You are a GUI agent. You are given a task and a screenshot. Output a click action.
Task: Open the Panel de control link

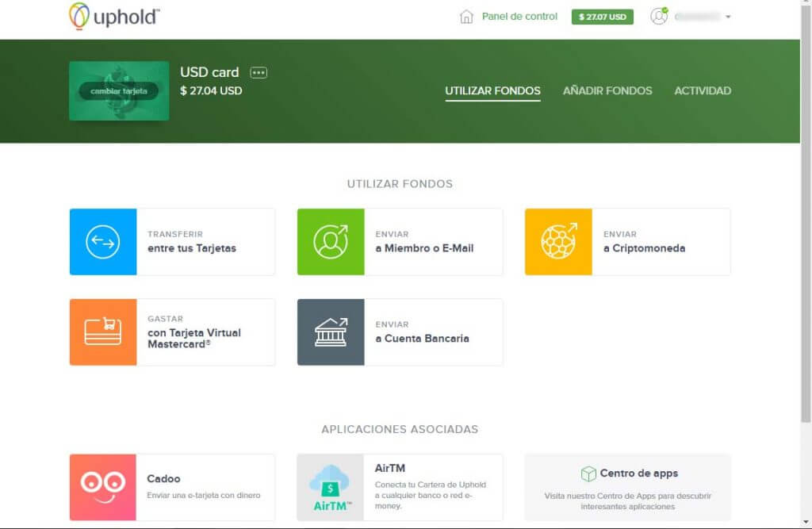pyautogui.click(x=519, y=17)
